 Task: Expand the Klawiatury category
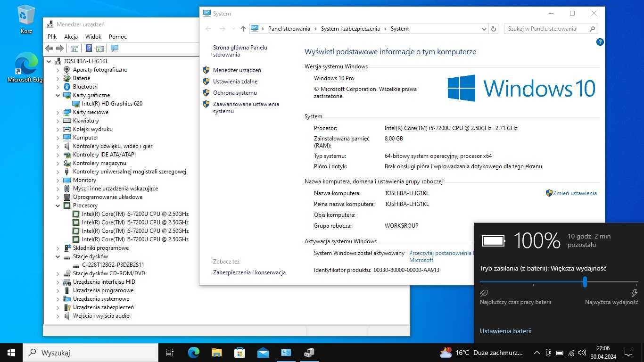pos(58,121)
